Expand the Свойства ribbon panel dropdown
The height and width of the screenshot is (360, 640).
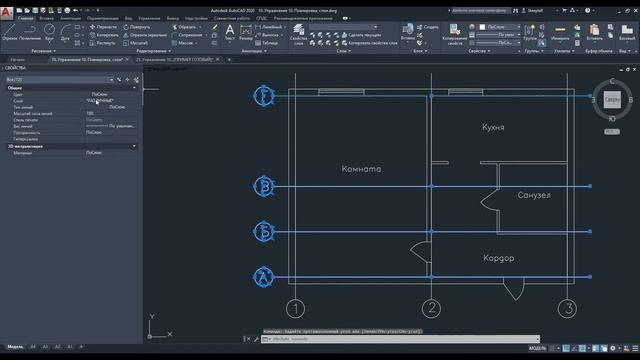480,51
